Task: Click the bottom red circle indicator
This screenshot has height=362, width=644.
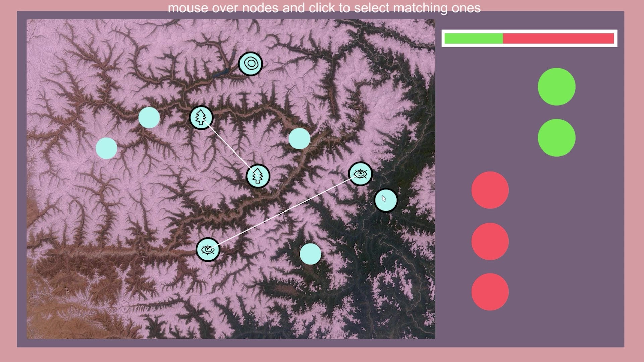Action: [x=490, y=292]
